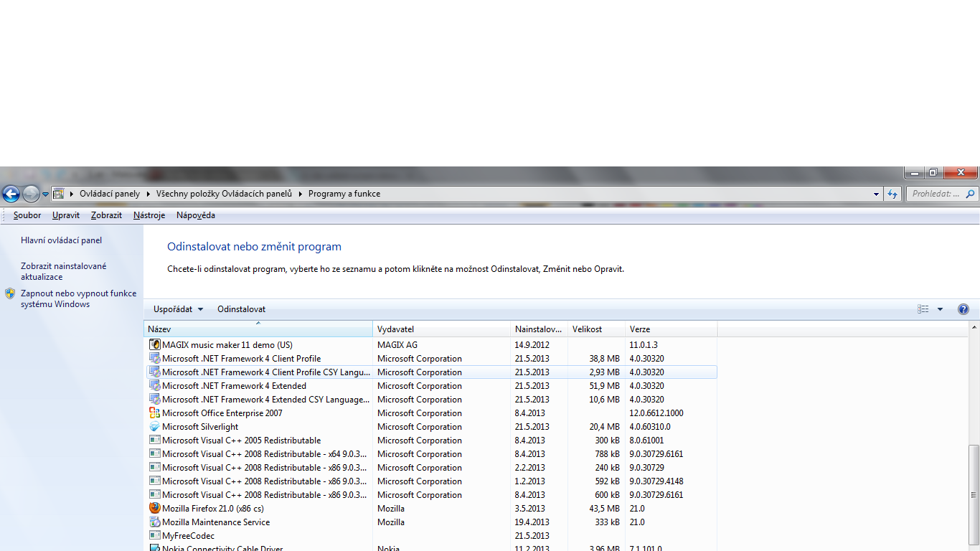Click the version cell 12.0.6612.1000
This screenshot has height=551, width=980.
[x=656, y=413]
